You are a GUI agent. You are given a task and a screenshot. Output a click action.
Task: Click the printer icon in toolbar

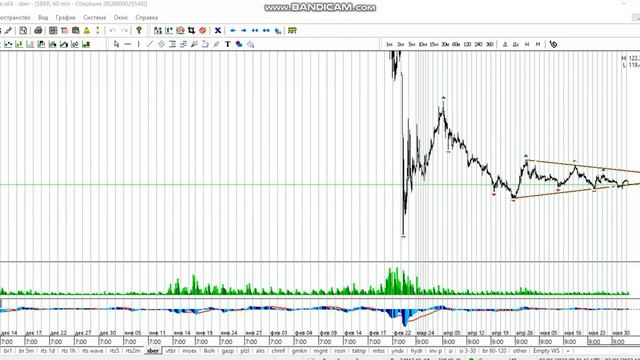pos(38,31)
